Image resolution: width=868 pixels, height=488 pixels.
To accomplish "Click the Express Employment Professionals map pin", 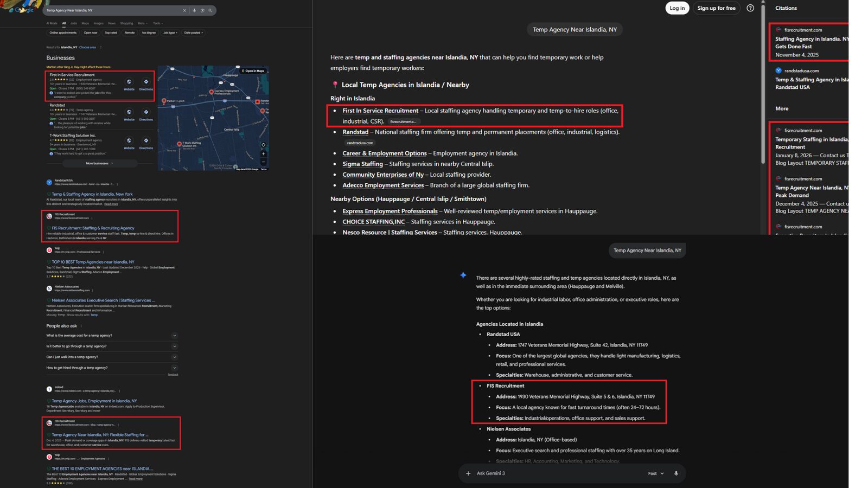I will coord(212,92).
